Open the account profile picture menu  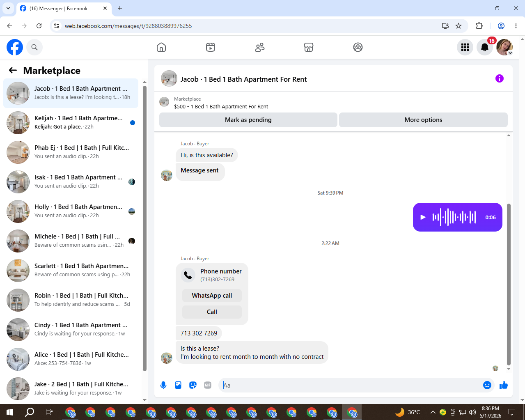[x=504, y=47]
